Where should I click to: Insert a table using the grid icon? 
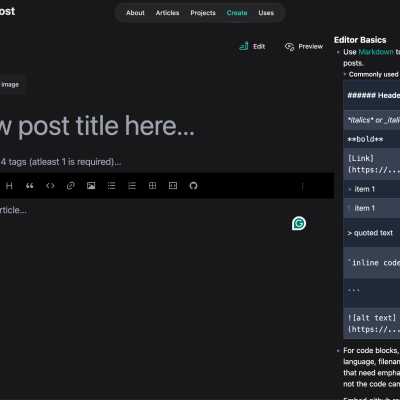pyautogui.click(x=152, y=186)
